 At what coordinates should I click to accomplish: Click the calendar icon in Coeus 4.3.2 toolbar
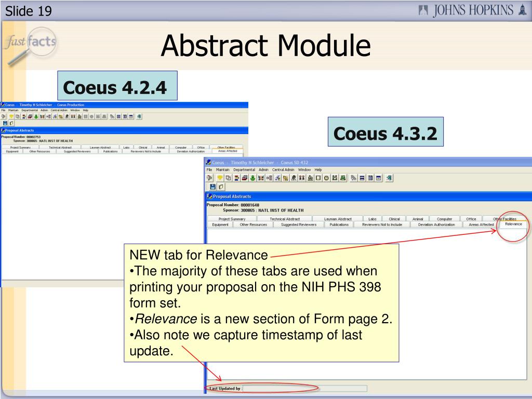point(378,178)
